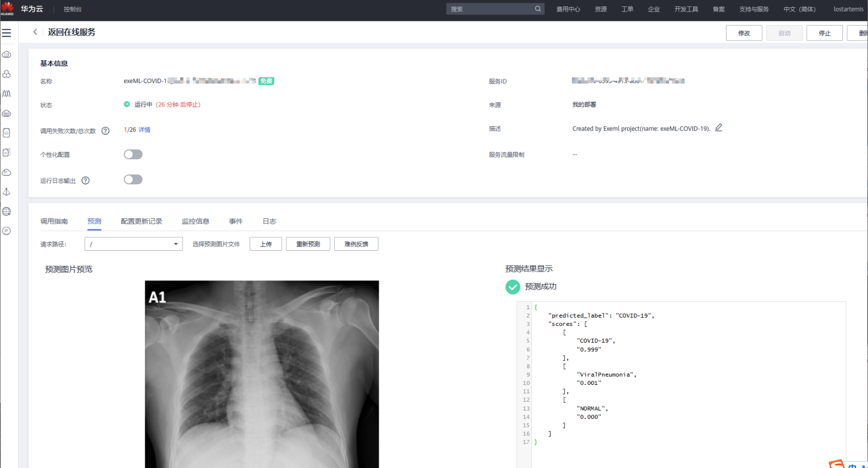Switch to the 日志 tab
868x468 pixels.
click(x=269, y=221)
